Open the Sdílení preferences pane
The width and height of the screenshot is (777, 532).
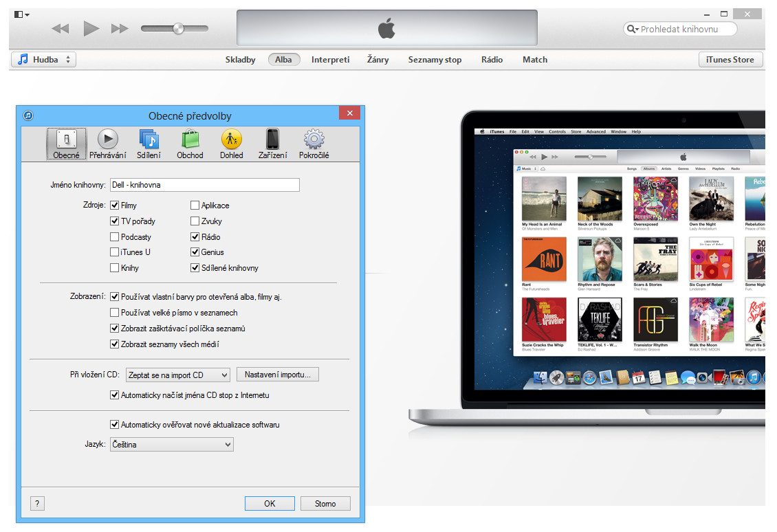(x=149, y=144)
